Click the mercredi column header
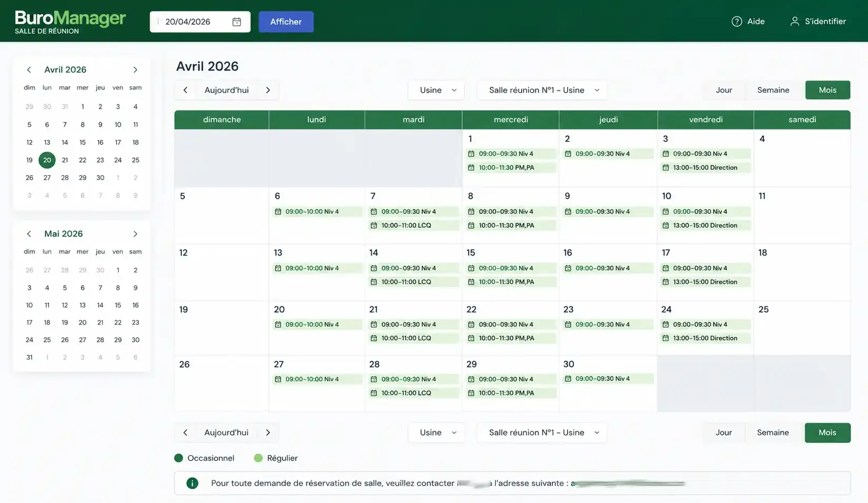The width and height of the screenshot is (868, 503). [x=511, y=120]
